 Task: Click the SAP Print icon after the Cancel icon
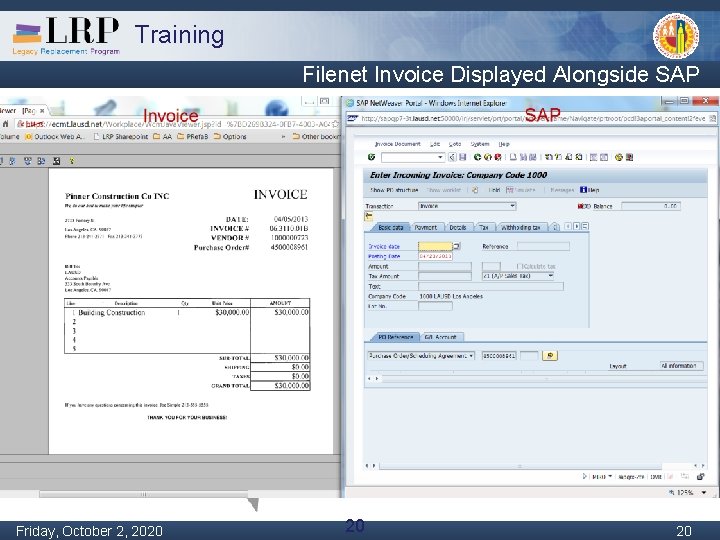pos(513,157)
